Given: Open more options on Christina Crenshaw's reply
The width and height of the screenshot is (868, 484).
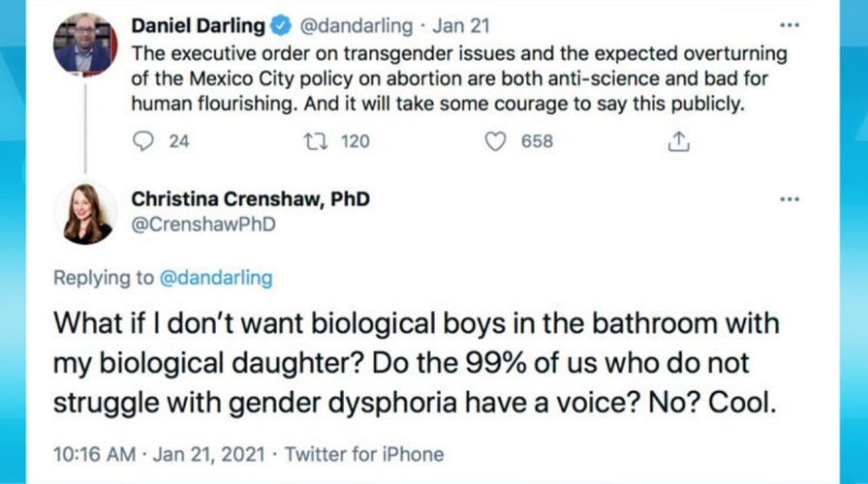Looking at the screenshot, I should click(789, 197).
